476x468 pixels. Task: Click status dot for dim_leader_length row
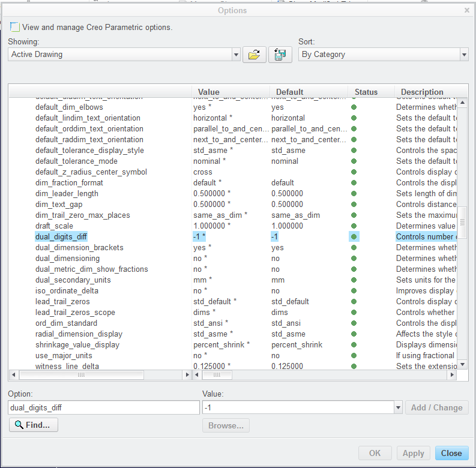click(354, 193)
